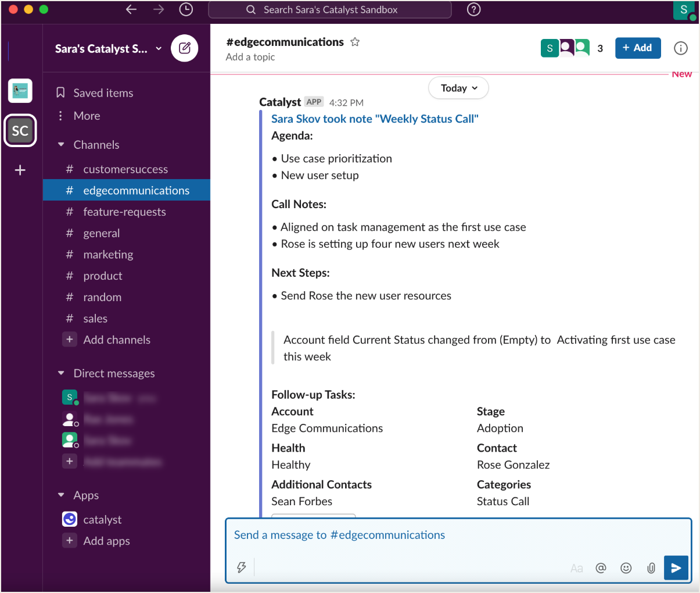Click the Catalyst sender name
The width and height of the screenshot is (700, 593).
(x=280, y=102)
